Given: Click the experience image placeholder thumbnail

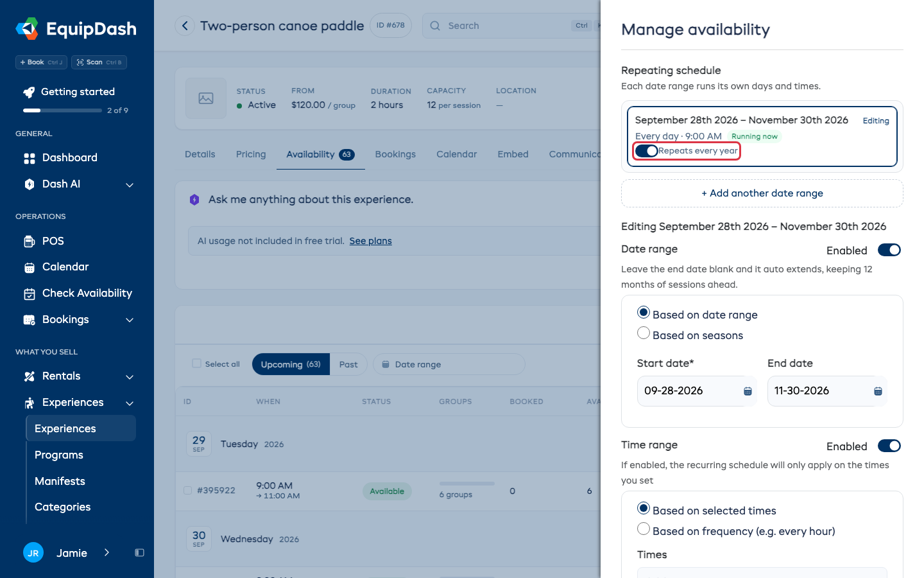Looking at the screenshot, I should click(206, 98).
